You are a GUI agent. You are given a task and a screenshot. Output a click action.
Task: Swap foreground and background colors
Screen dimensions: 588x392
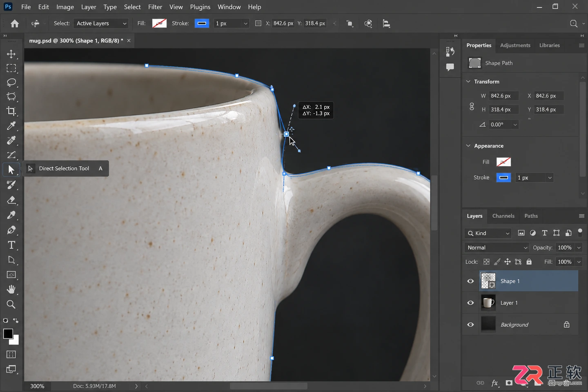coord(16,321)
